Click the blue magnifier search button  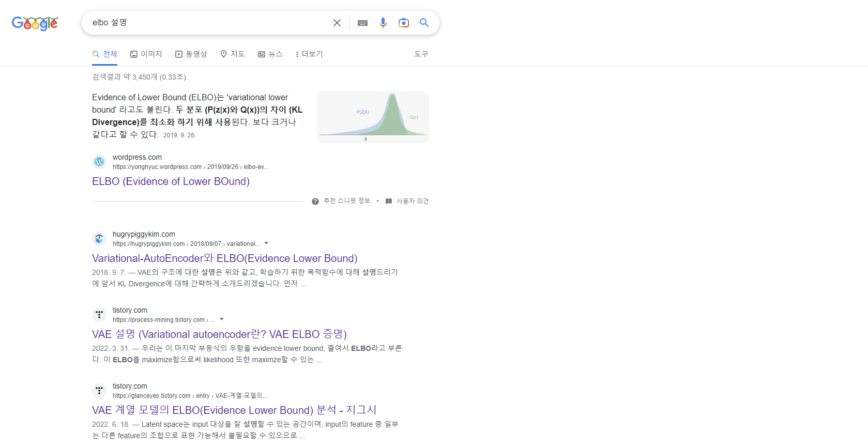pos(424,23)
